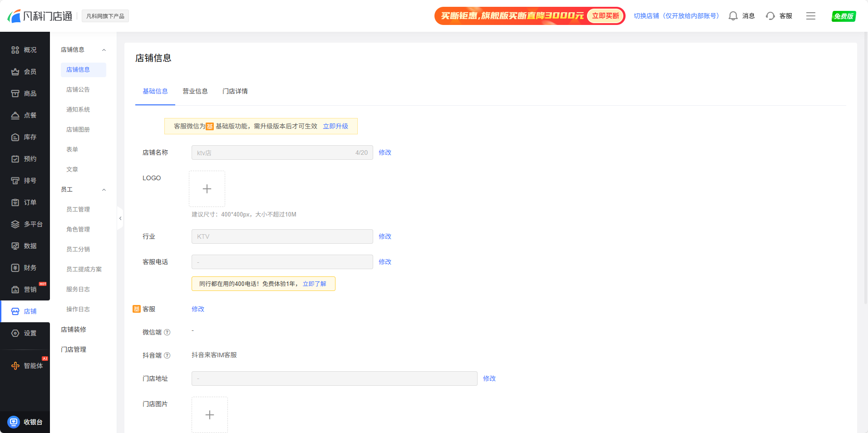The height and width of the screenshot is (433, 868).
Task: Select 店铺图册 in the submenu
Action: 78,130
